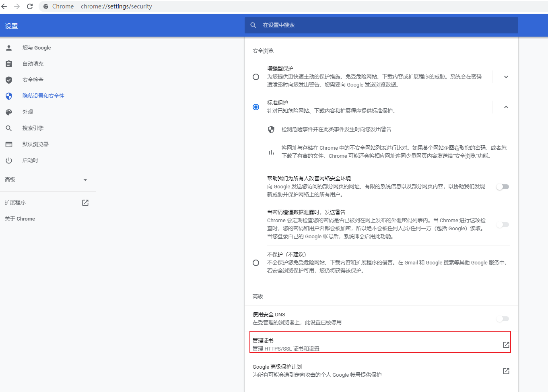Click the 标准保护 option title

(x=278, y=103)
